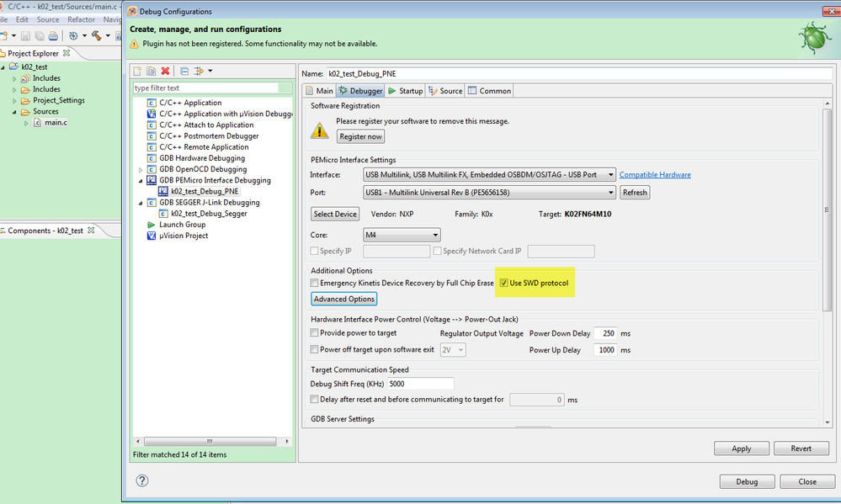Switch to the Common tab
This screenshot has height=504, width=841.
click(489, 91)
